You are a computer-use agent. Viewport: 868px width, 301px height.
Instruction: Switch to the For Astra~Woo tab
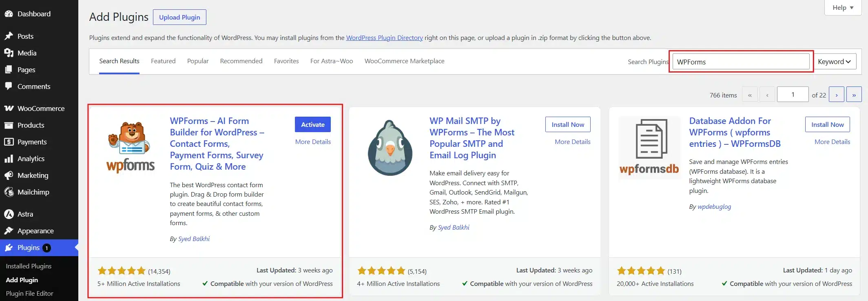[332, 61]
